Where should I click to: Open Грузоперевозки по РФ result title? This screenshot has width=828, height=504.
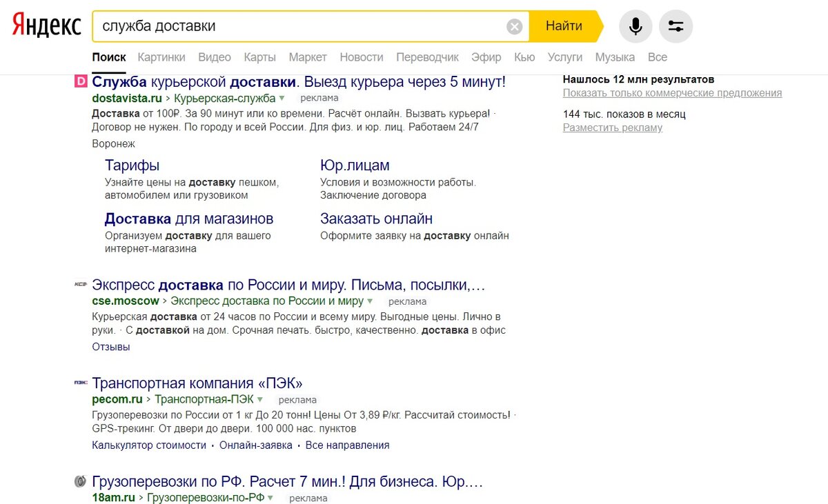[x=287, y=481]
